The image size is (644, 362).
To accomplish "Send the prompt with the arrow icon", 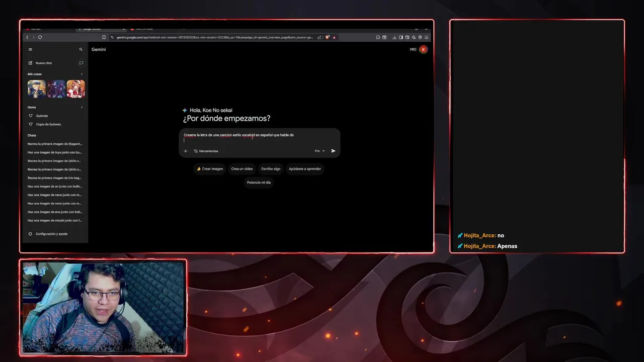I will pyautogui.click(x=333, y=151).
